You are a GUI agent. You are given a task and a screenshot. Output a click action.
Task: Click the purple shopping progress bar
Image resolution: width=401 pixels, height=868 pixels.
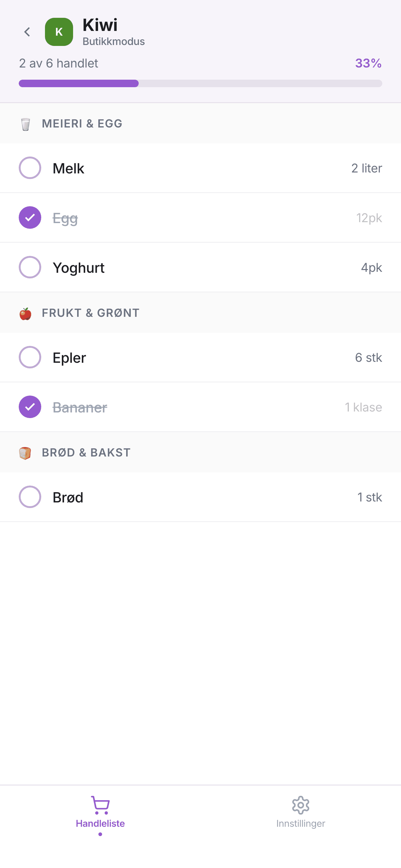pyautogui.click(x=200, y=83)
